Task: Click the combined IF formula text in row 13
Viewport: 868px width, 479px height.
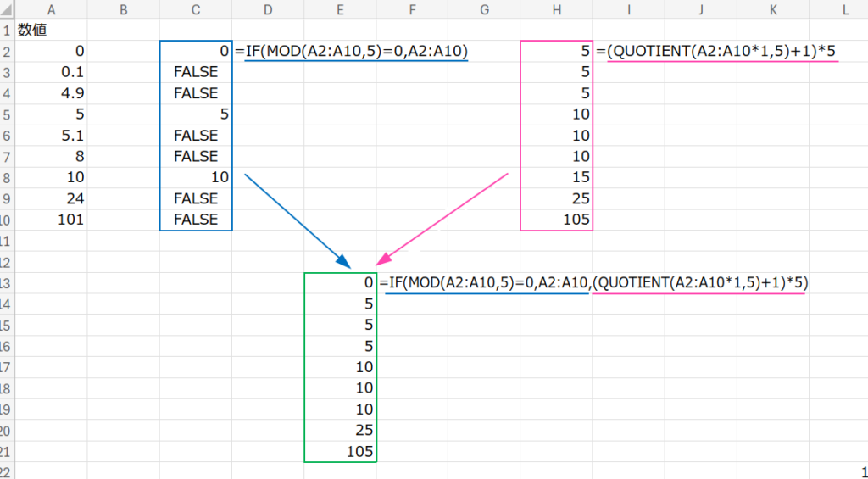Action: [593, 282]
